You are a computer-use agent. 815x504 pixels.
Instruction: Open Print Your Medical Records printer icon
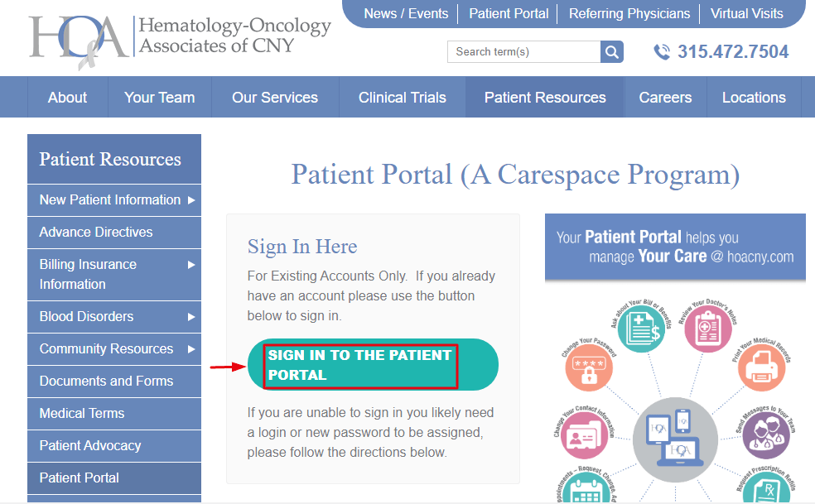[762, 369]
